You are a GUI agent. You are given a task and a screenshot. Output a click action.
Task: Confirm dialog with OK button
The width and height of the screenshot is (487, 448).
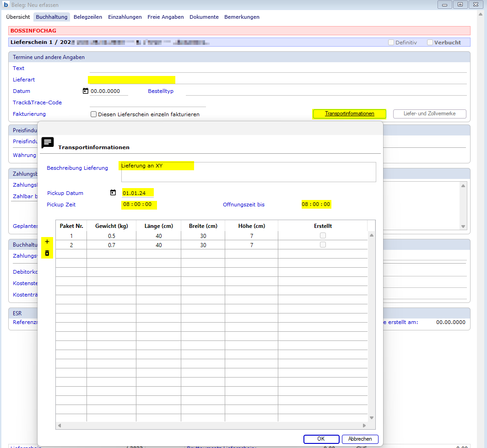pyautogui.click(x=321, y=439)
